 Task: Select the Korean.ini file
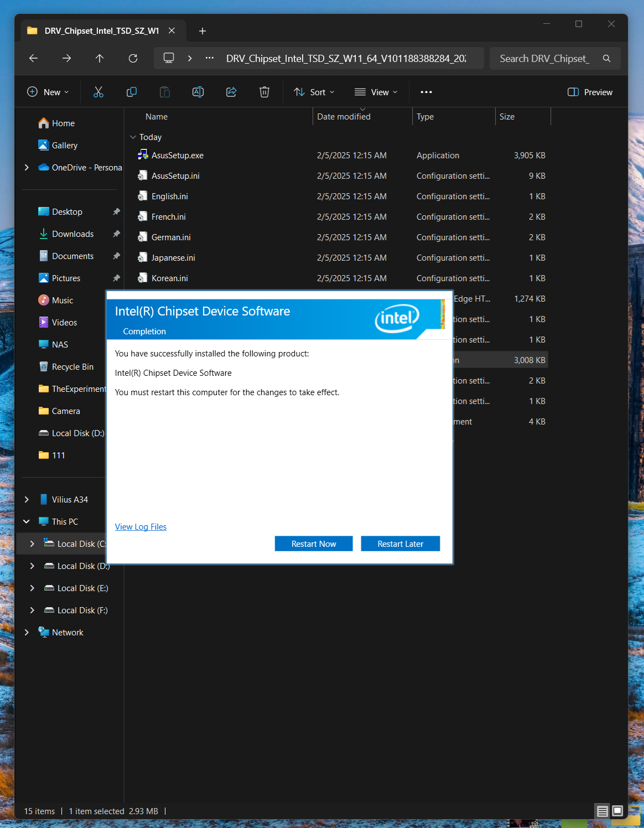[170, 278]
